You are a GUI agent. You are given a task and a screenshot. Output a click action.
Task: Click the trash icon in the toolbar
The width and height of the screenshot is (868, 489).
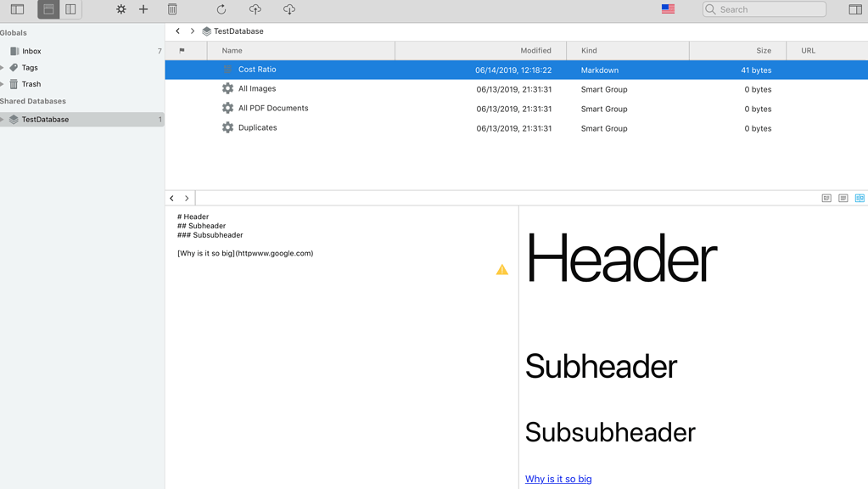click(x=172, y=9)
